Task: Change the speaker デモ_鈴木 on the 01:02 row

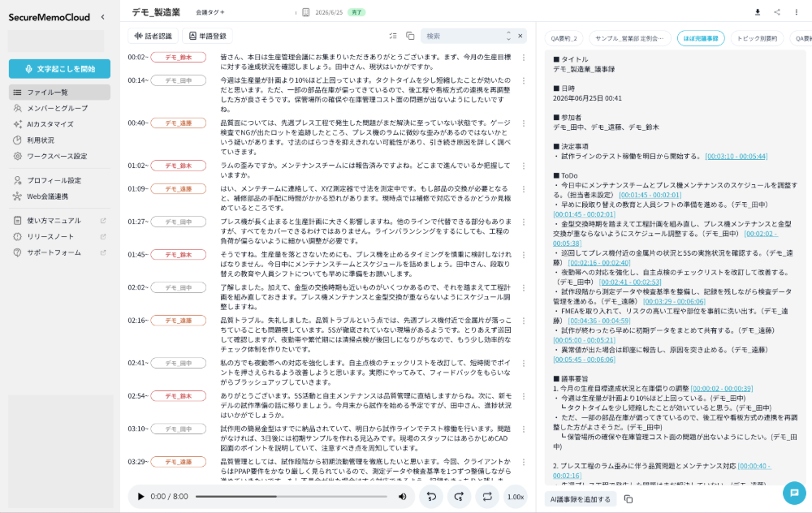Action: [178, 166]
